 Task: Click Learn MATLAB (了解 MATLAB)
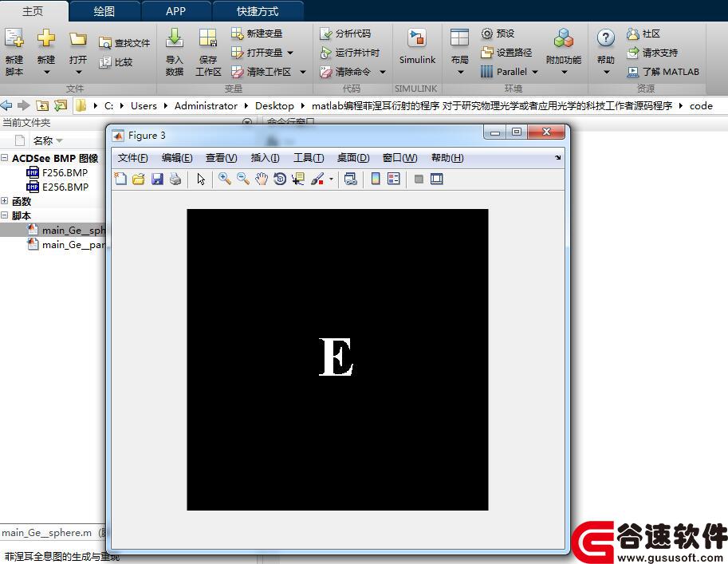663,72
